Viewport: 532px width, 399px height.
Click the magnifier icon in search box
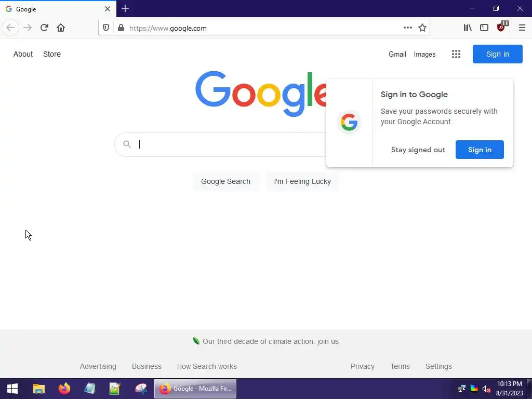tap(127, 144)
